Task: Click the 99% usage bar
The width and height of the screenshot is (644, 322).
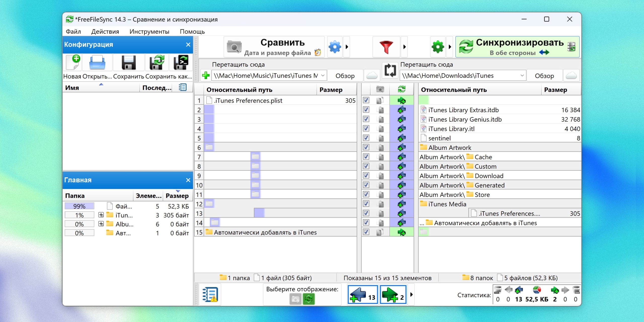Action: click(79, 206)
